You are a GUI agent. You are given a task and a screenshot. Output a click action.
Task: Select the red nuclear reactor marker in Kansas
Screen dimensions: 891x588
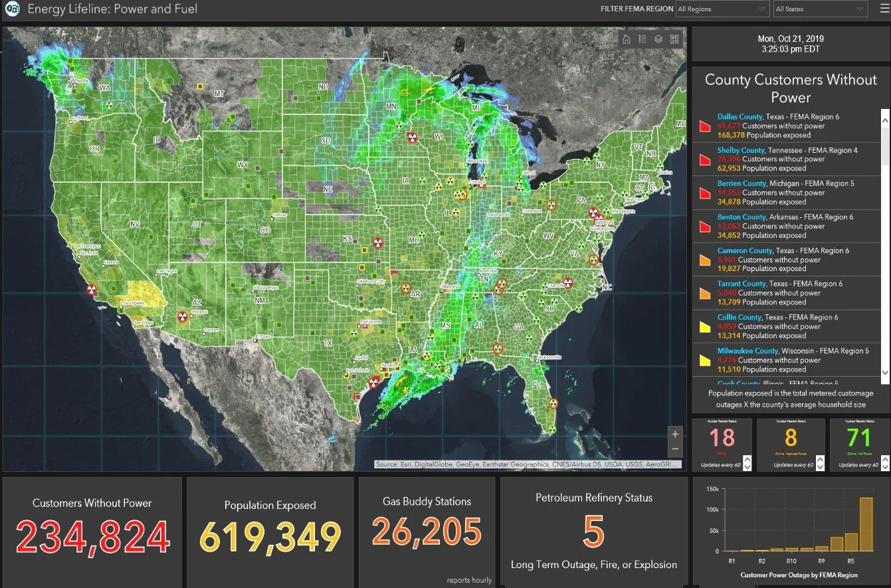point(378,243)
